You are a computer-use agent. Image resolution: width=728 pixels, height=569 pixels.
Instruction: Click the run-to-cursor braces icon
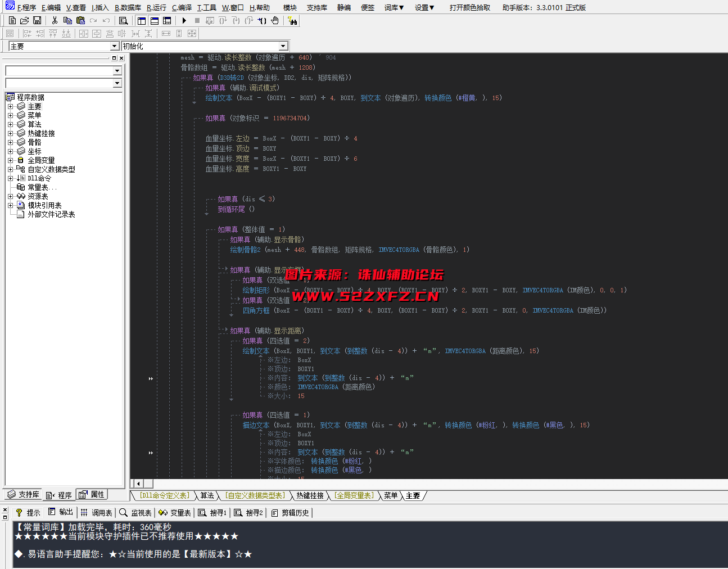tap(262, 21)
